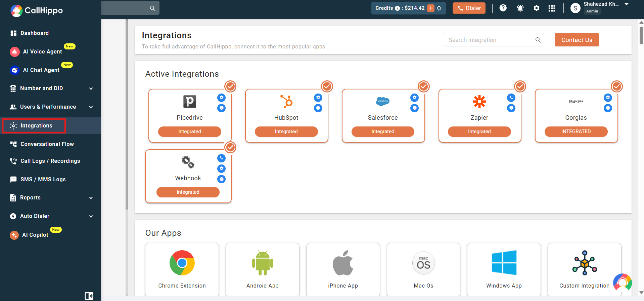Viewport: 644px width, 301px height.
Task: Refresh the credits balance
Action: [439, 8]
